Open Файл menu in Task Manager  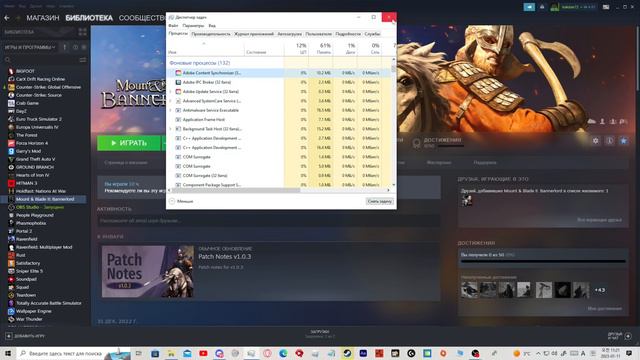click(x=173, y=26)
